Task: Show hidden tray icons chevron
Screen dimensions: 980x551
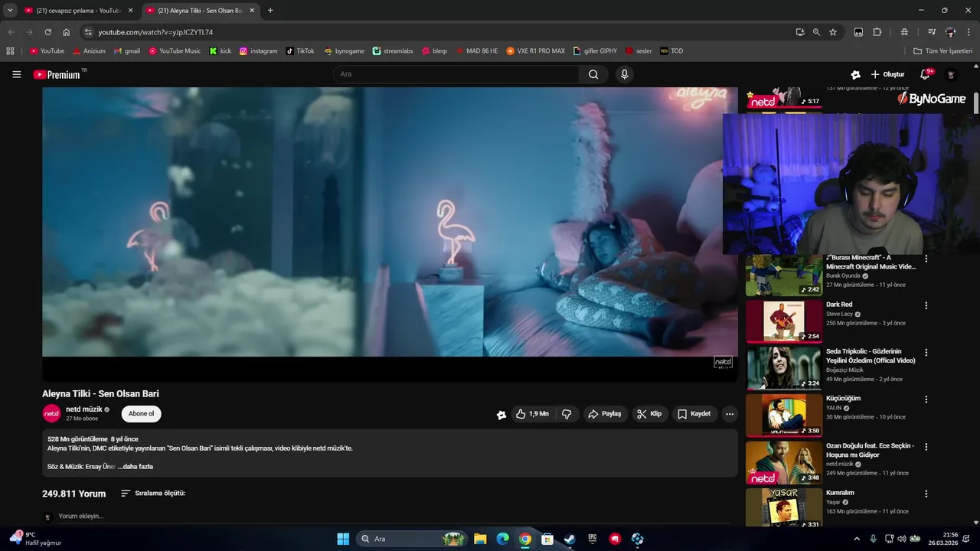Action: pos(857,539)
